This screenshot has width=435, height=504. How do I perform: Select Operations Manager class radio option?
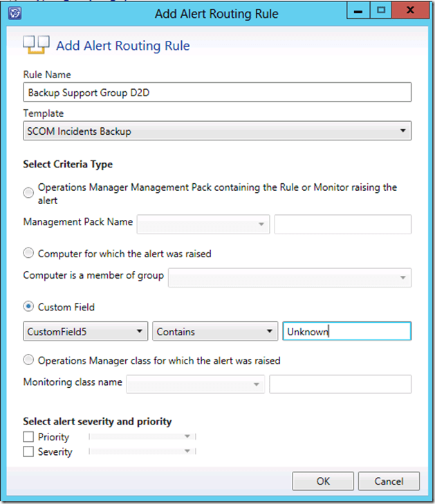28,360
